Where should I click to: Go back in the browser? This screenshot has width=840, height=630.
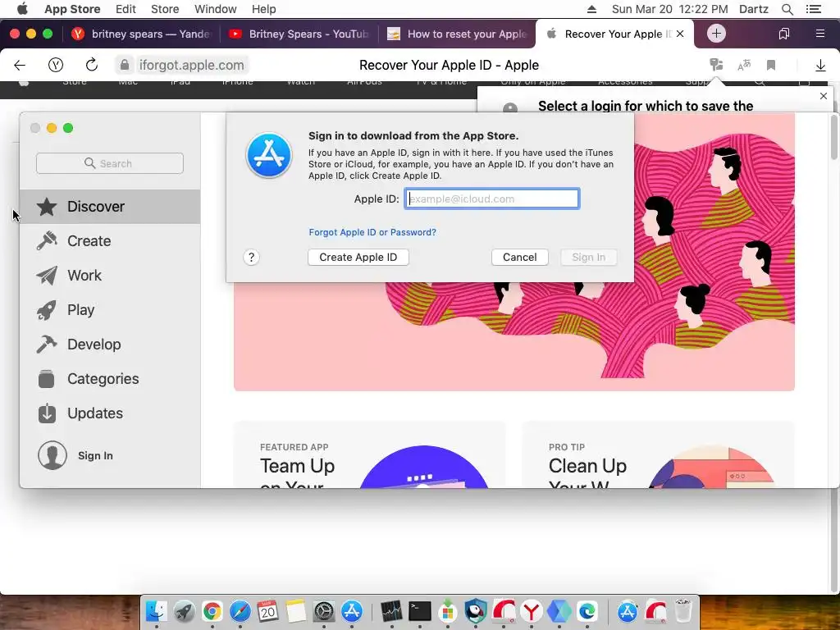click(20, 66)
